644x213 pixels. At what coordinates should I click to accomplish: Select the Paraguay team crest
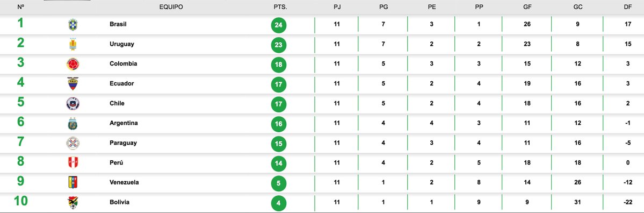pos(73,143)
